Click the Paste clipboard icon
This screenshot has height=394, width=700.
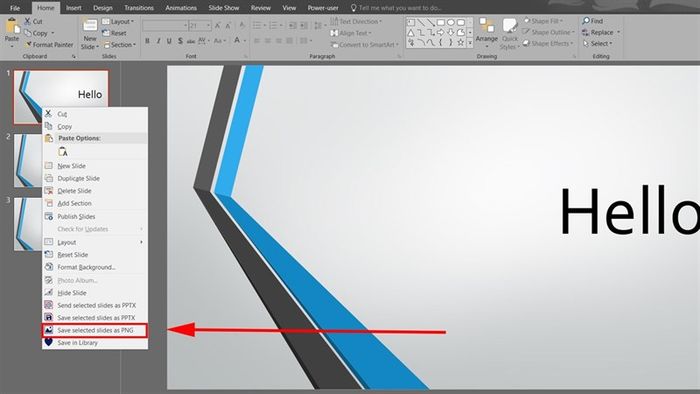tap(12, 26)
